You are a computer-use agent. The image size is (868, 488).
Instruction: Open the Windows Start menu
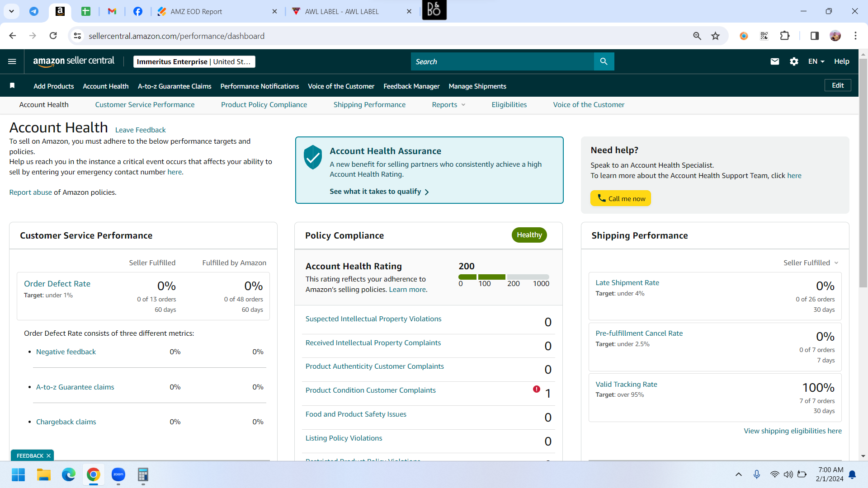19,474
